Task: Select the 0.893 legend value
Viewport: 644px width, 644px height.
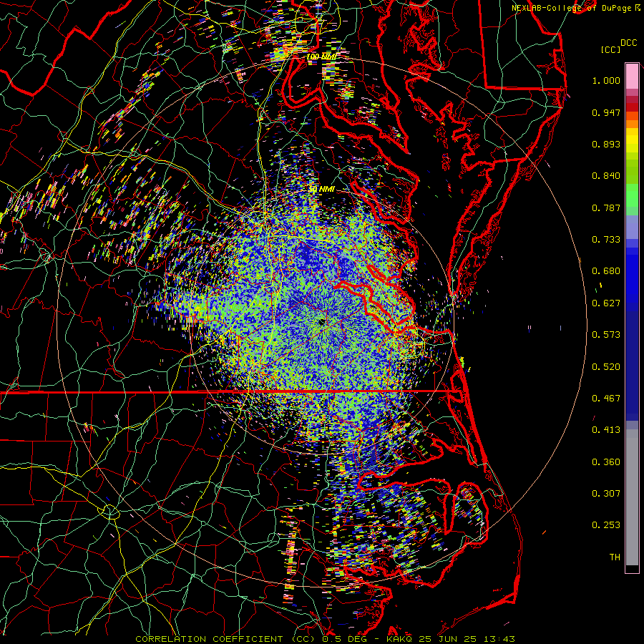Action: coord(606,144)
